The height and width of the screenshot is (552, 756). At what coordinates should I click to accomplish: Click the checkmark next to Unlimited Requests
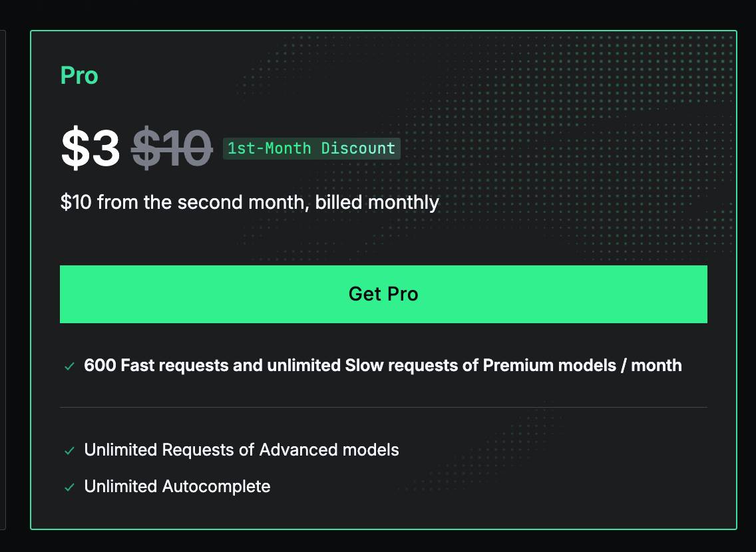[69, 450]
